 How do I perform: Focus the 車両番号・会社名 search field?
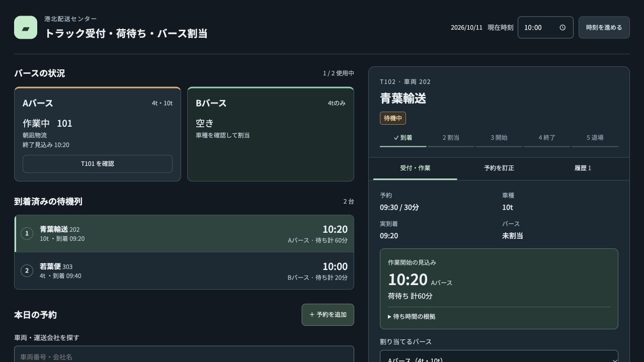[184, 356]
